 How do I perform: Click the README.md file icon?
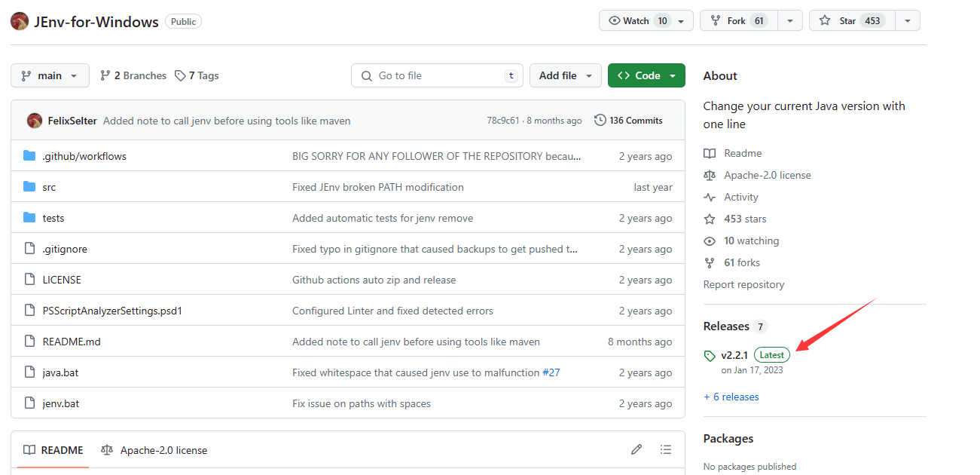tap(29, 342)
